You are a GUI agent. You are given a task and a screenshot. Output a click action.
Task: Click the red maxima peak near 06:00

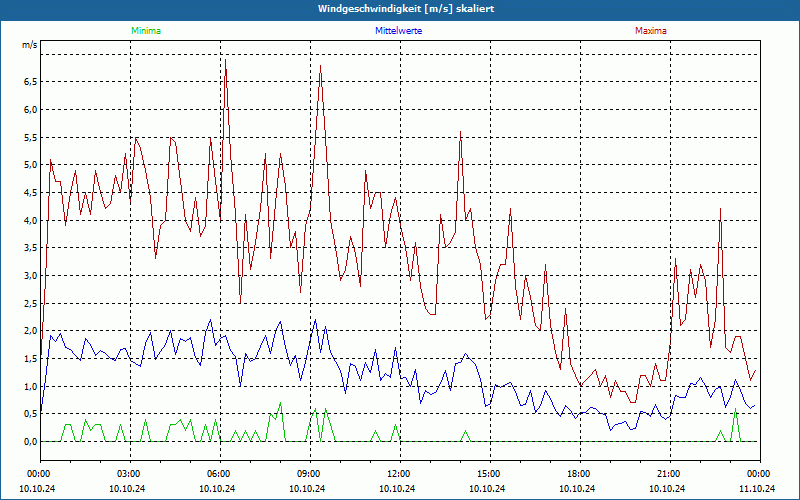[x=226, y=60]
